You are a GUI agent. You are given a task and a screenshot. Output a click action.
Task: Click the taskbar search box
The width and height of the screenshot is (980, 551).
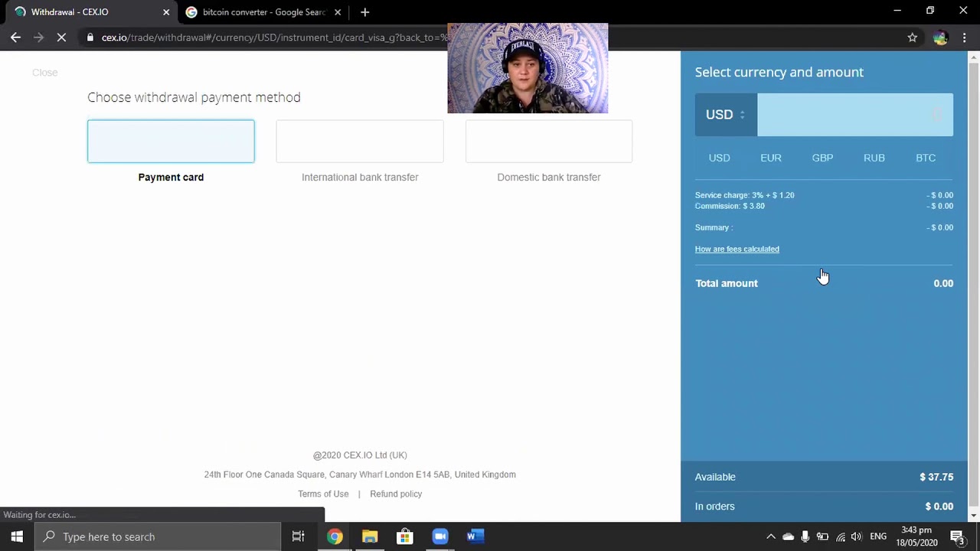[158, 536]
